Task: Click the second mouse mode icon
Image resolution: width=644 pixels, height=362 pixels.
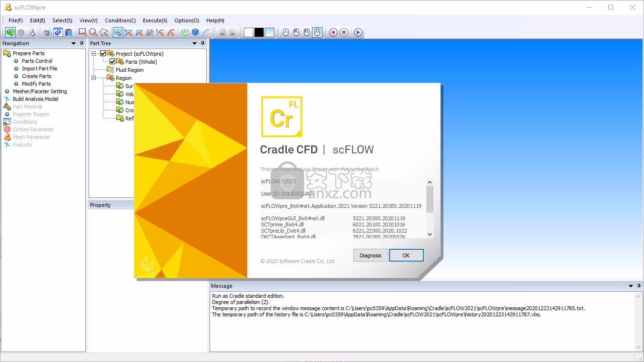Action: (x=296, y=32)
